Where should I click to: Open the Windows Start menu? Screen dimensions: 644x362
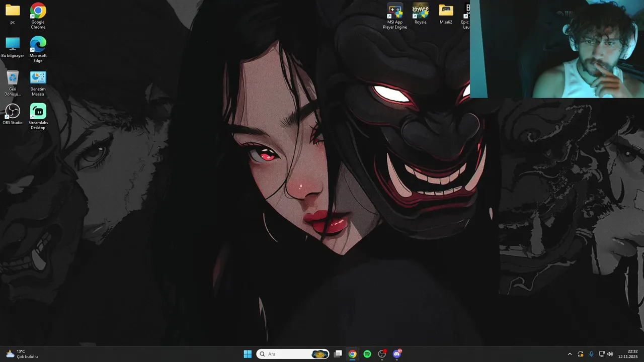pos(248,354)
